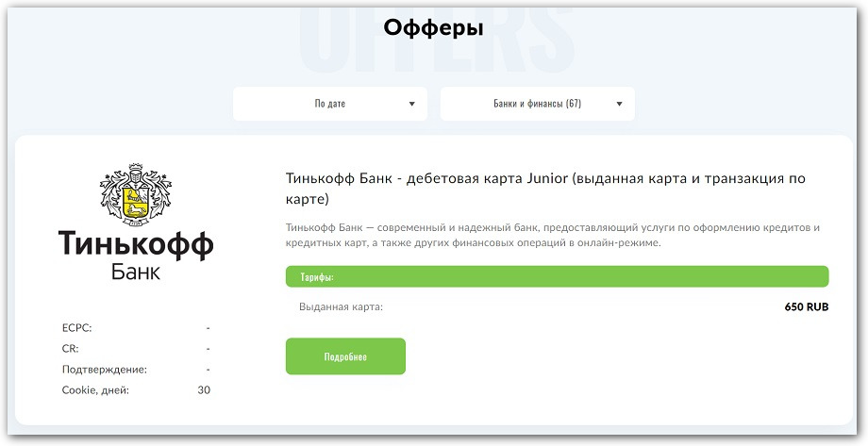Click the Подтверждение stat label
Screen dimensions: 868x446
coord(104,370)
